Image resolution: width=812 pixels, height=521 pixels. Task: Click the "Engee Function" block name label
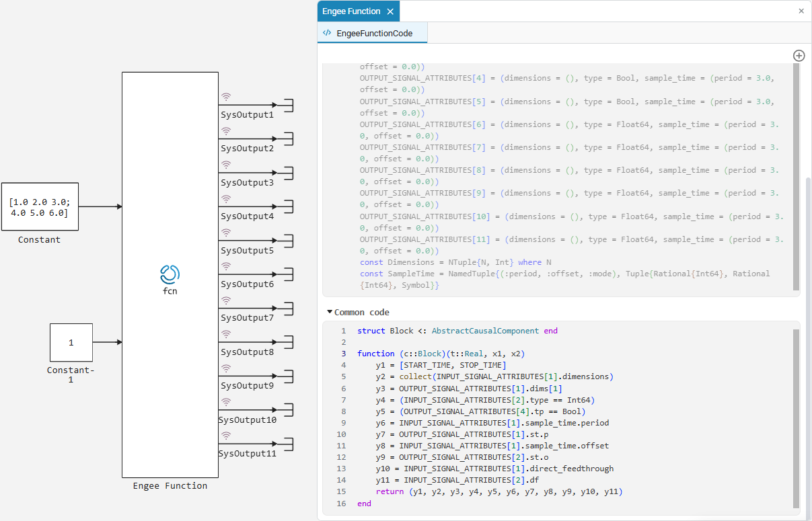[170, 485]
